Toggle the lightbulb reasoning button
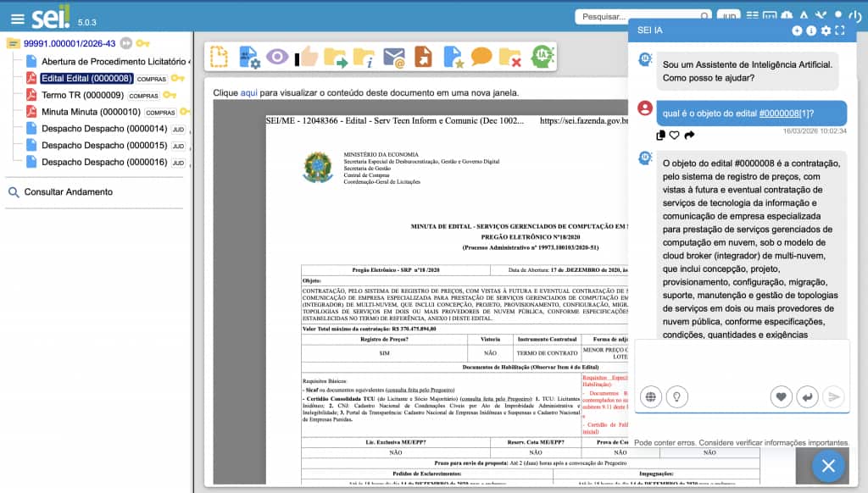This screenshot has width=868, height=493. (676, 396)
